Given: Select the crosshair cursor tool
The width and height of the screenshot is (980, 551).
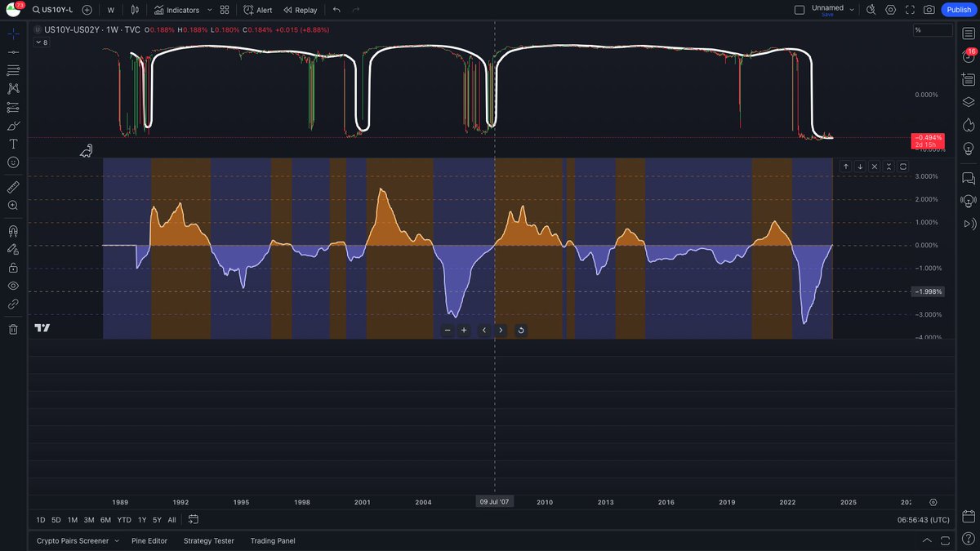Looking at the screenshot, I should 13,34.
